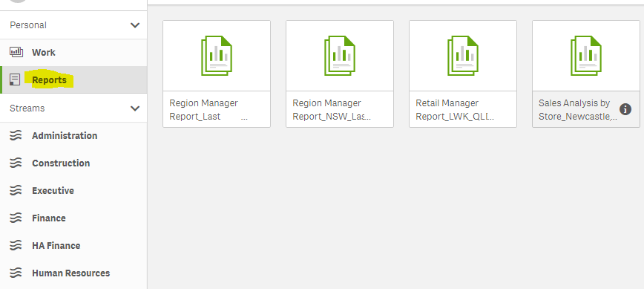Open the Retail Manager Report_LWK report icon

click(x=463, y=56)
